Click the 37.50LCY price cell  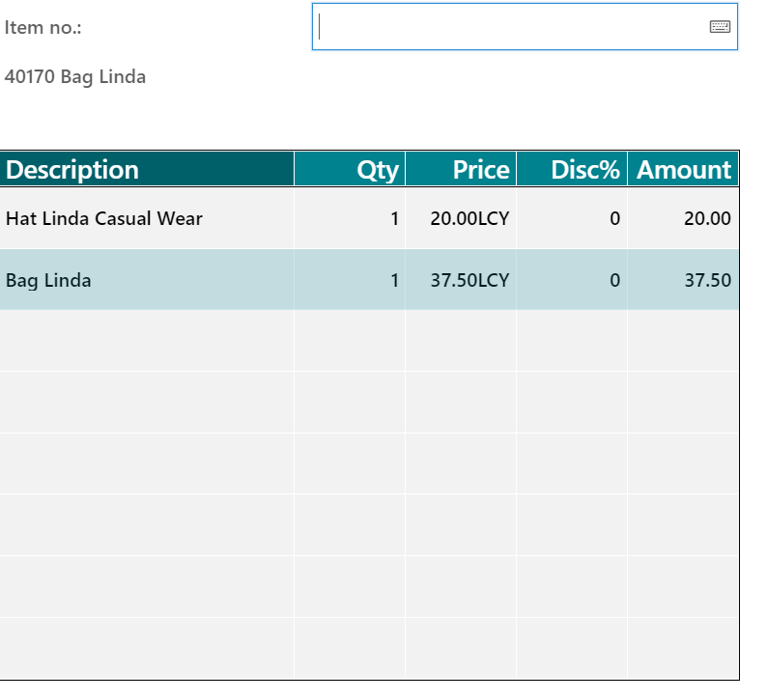(469, 281)
